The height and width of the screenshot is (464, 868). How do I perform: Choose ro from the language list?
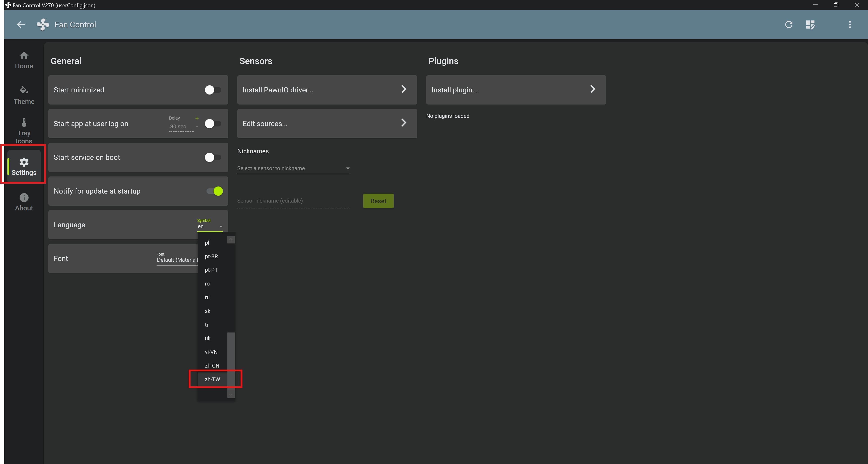212,284
